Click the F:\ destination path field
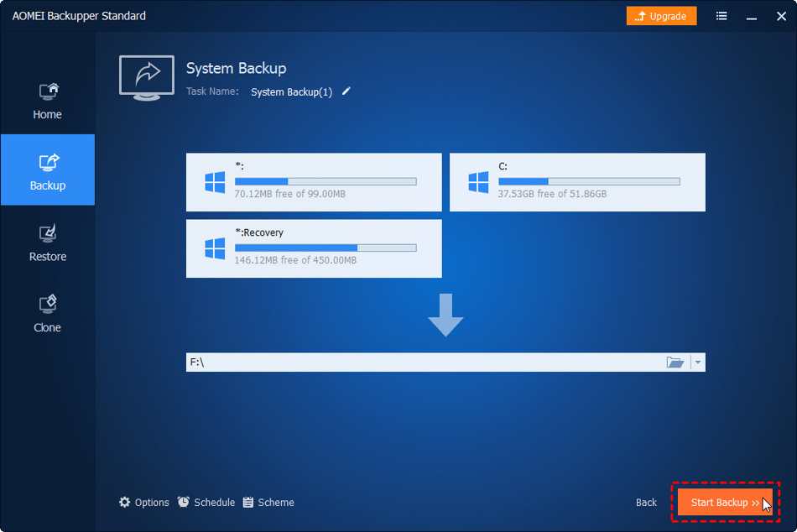This screenshot has height=532, width=797. (x=378, y=362)
